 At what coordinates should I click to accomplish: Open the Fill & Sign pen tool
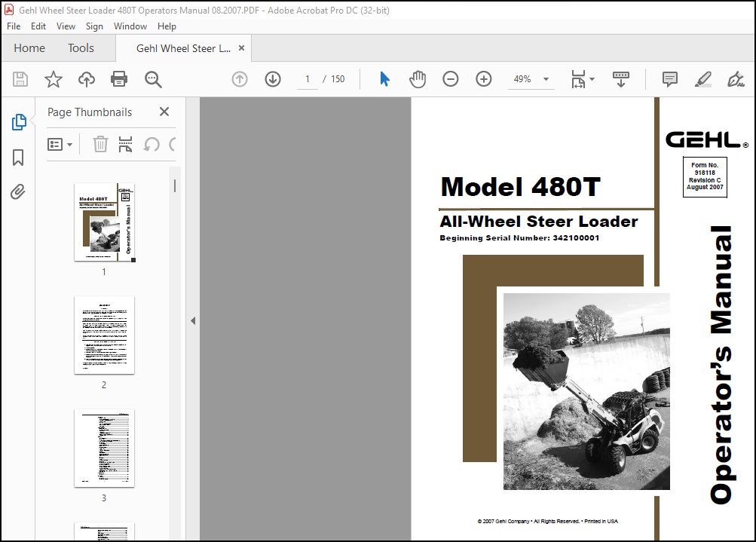tap(736, 79)
